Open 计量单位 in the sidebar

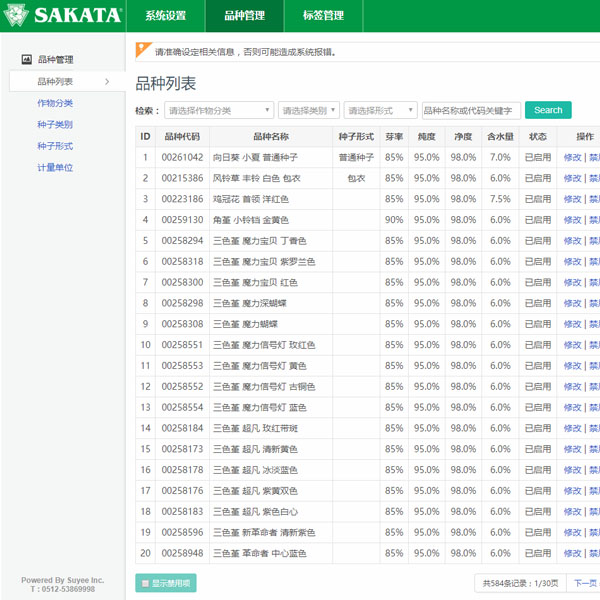point(55,167)
